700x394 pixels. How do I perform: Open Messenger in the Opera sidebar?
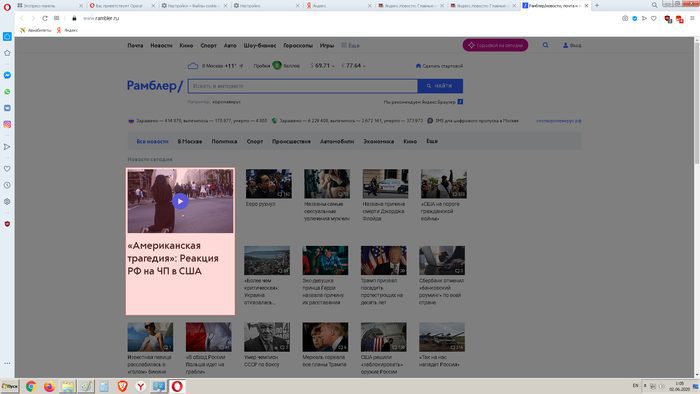7,75
